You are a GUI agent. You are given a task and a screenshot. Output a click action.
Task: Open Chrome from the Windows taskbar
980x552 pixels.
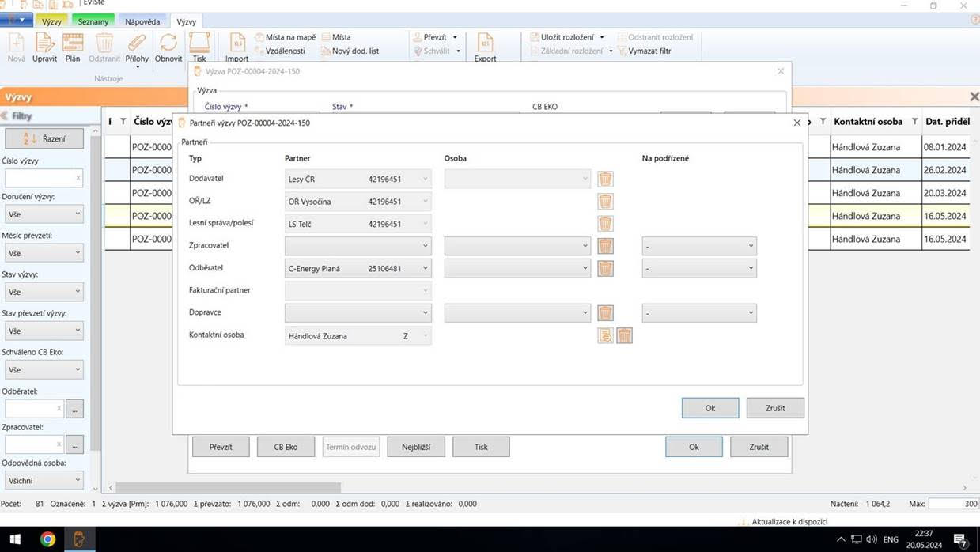(x=48, y=540)
